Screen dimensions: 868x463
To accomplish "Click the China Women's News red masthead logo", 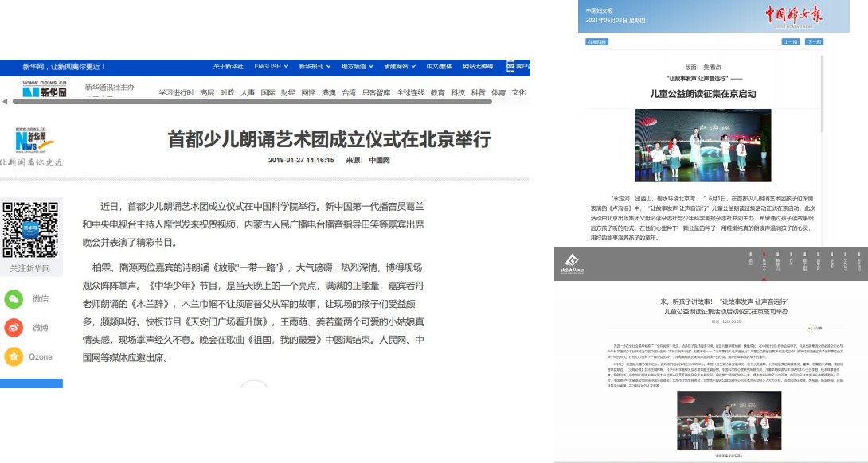I will tap(794, 15).
